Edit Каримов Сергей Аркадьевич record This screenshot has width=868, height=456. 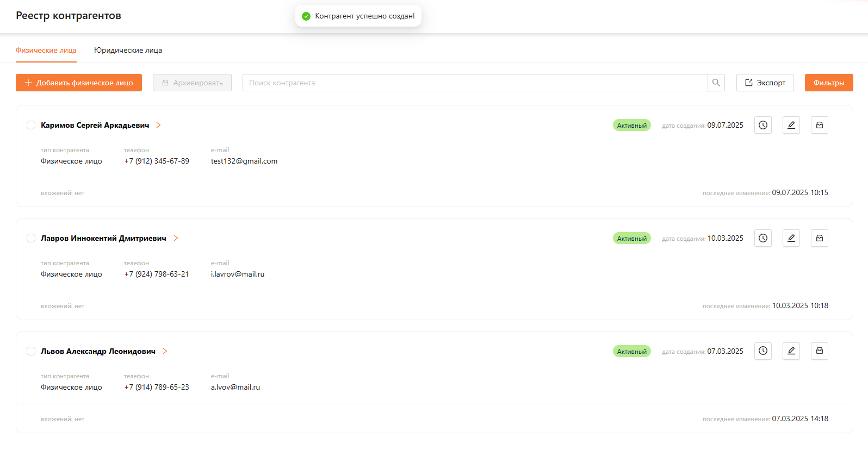pyautogui.click(x=791, y=125)
